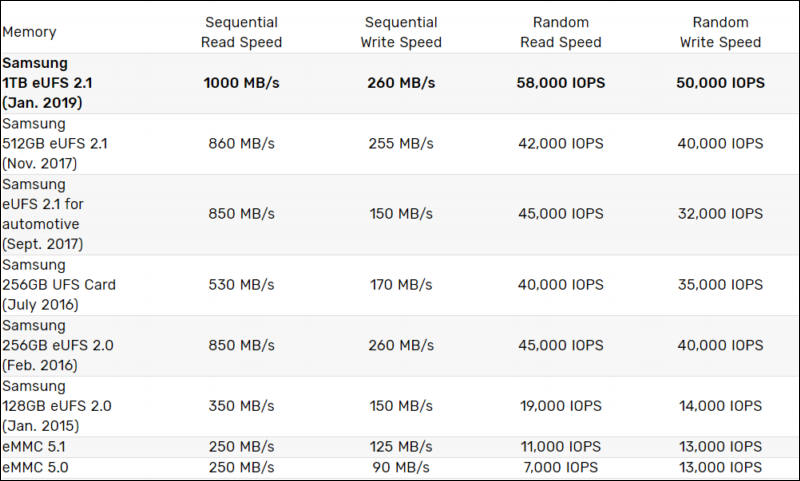This screenshot has width=800, height=481.
Task: Click the 1000 MB/s cell
Action: (x=241, y=83)
